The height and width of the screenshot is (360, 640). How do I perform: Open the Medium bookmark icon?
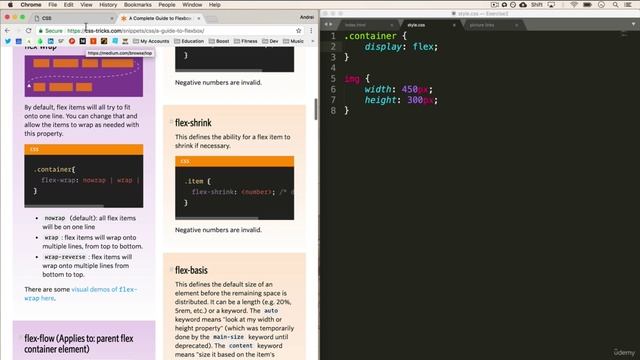82,41
